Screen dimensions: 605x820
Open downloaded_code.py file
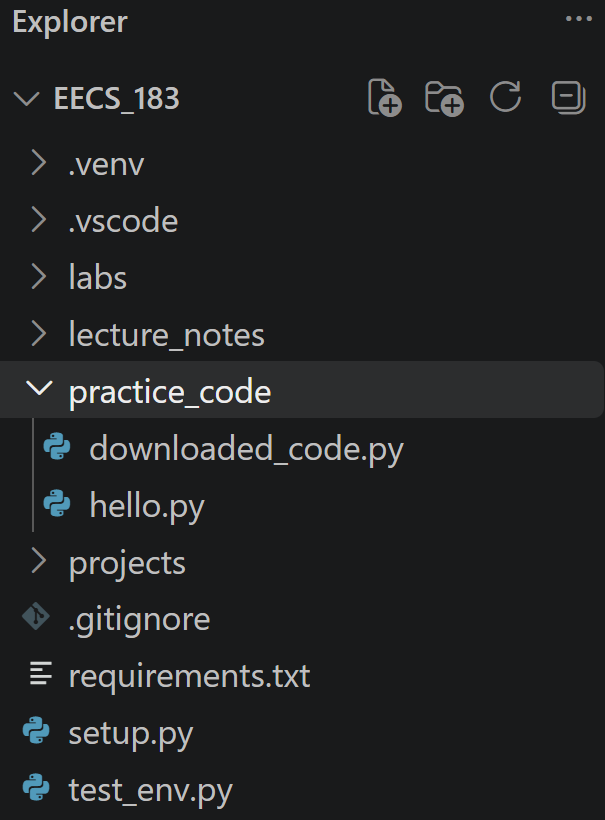(x=246, y=449)
